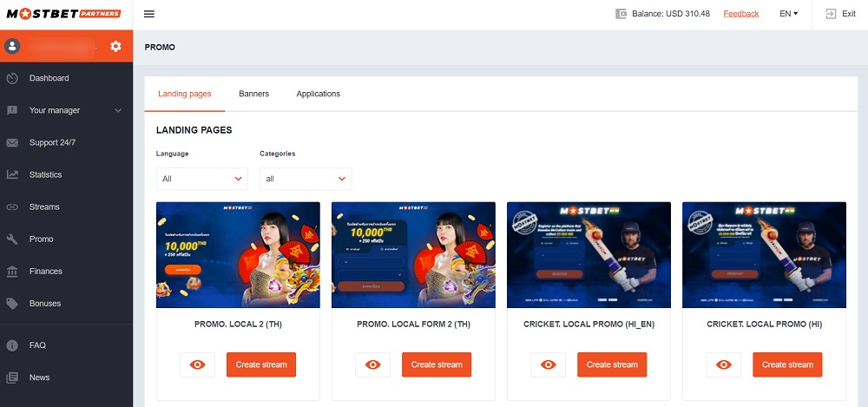Image resolution: width=868 pixels, height=407 pixels.
Task: Open the hamburger menu icon
Action: point(148,14)
